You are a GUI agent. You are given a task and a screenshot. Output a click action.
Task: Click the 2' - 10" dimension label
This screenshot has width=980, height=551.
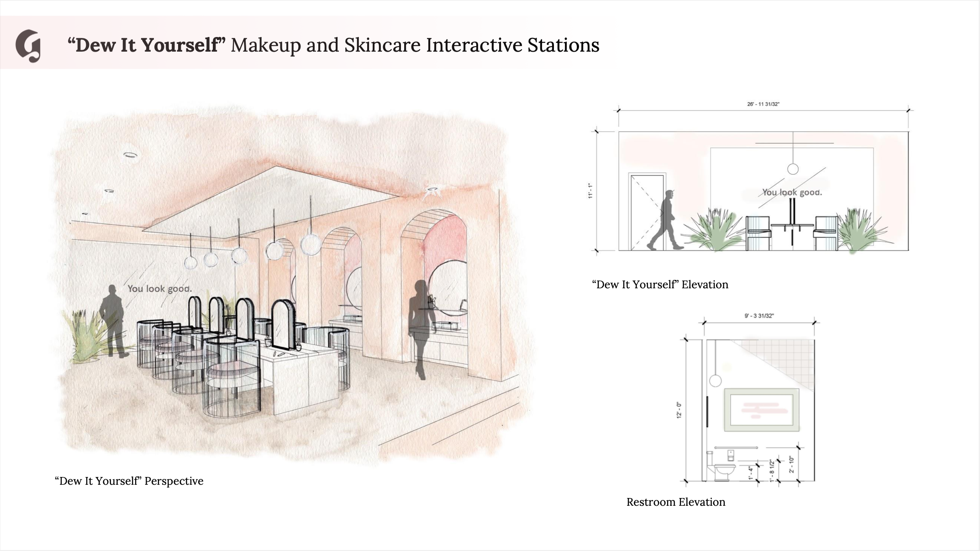pyautogui.click(x=791, y=464)
